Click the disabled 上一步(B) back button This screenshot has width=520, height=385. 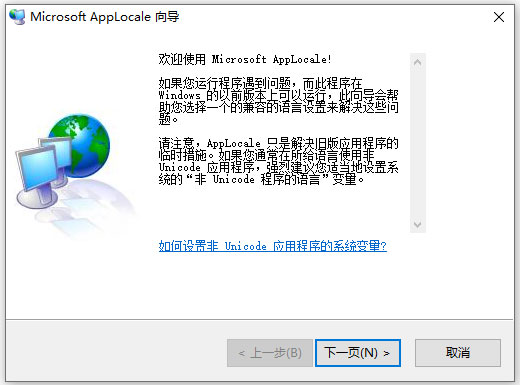pos(270,353)
